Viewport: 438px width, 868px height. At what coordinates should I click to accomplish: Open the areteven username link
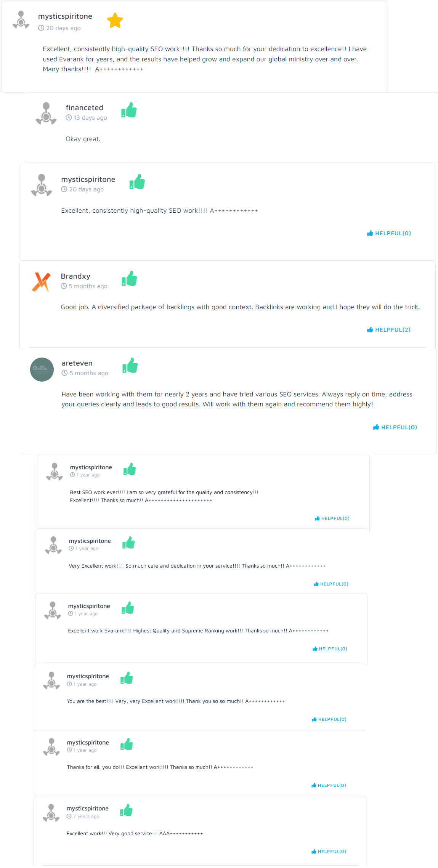coord(77,363)
